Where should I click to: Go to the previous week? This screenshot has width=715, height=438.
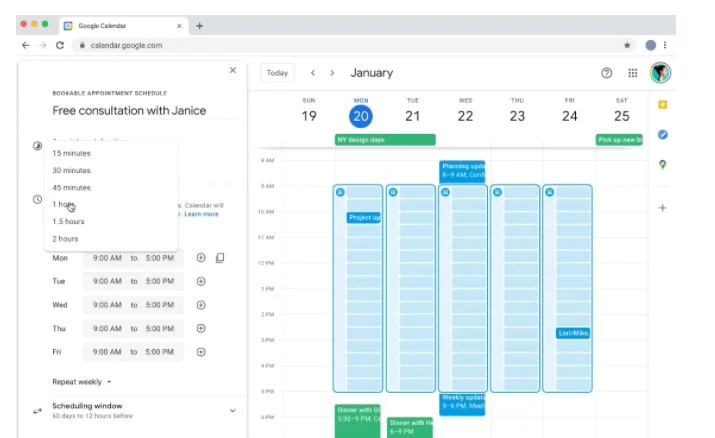(x=313, y=73)
